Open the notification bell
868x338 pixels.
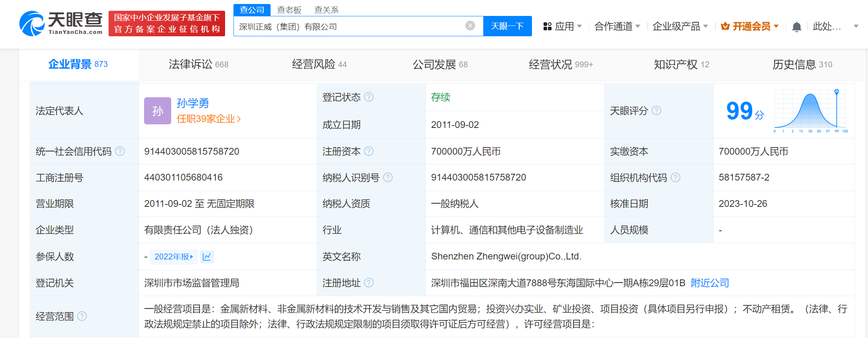[796, 27]
